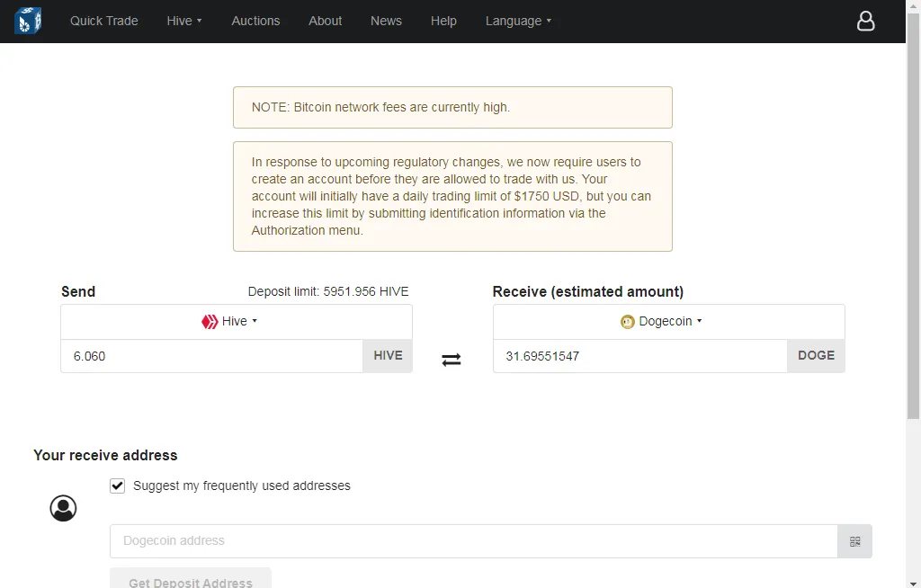Image resolution: width=921 pixels, height=588 pixels.
Task: Swap send and receive currencies arrows
Action: (x=452, y=359)
